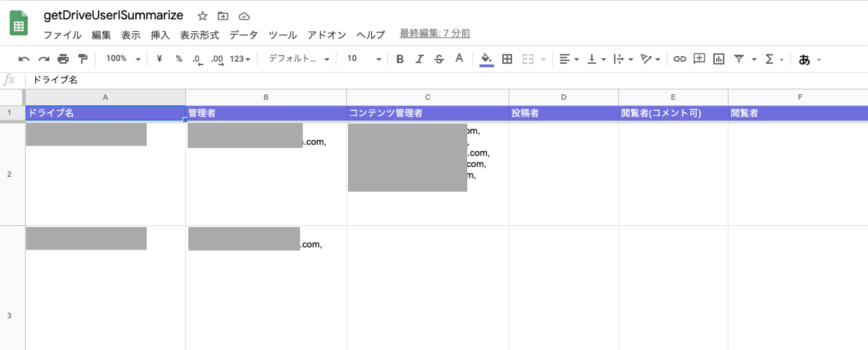Screen dimensions: 868x350
Task: Open the アドオン menu
Action: pyautogui.click(x=326, y=35)
